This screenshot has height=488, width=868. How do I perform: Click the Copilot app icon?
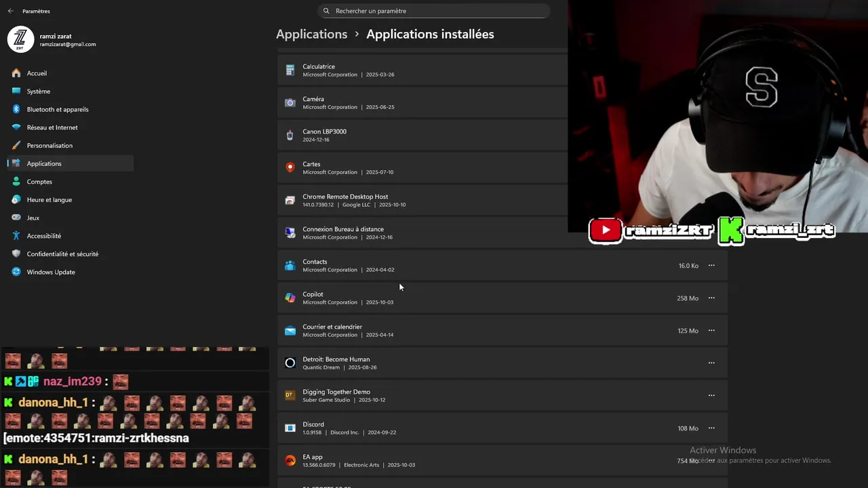290,298
